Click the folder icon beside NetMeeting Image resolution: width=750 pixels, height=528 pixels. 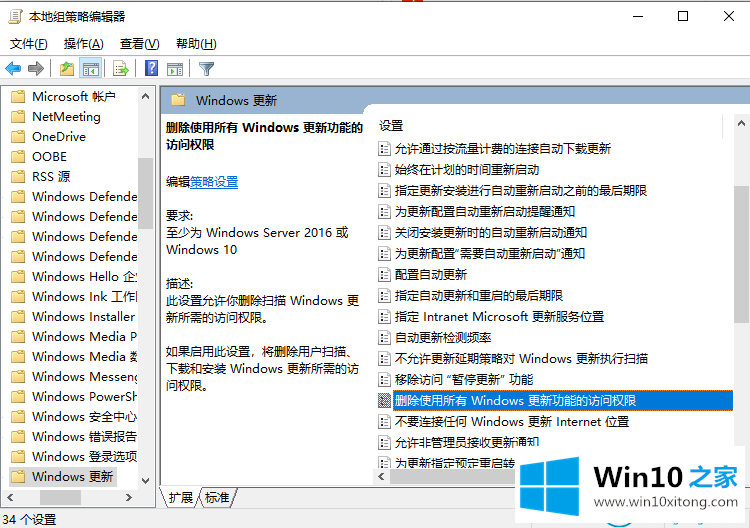pos(18,117)
